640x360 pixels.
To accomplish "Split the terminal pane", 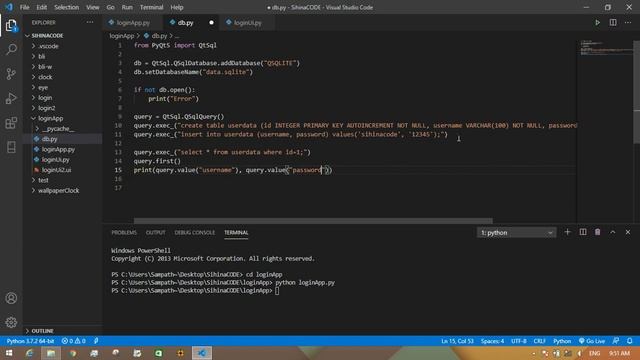I will pos(582,232).
